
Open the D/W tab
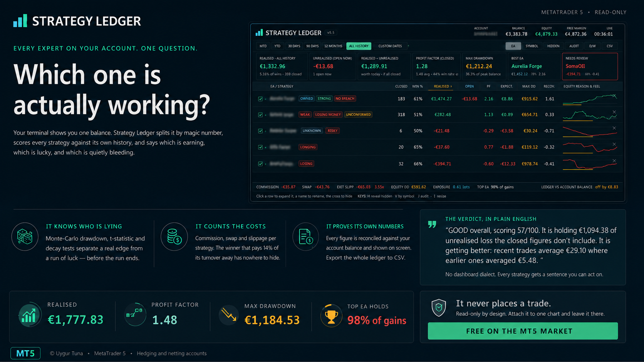point(592,46)
